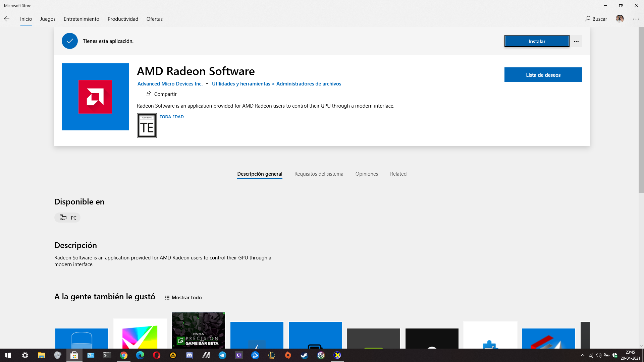The height and width of the screenshot is (362, 644).
Task: Open the TODA EDAD rating link
Action: pyautogui.click(x=171, y=117)
